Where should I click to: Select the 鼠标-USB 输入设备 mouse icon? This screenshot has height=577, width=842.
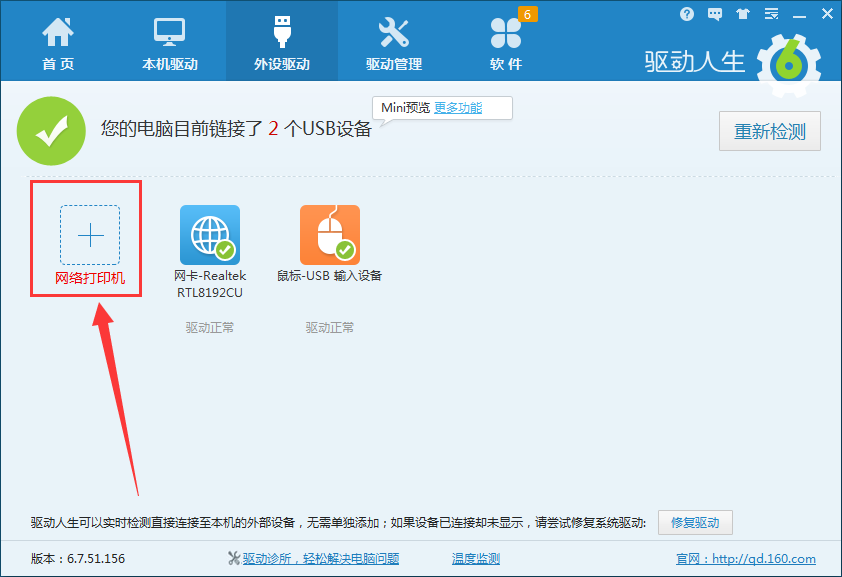click(x=328, y=233)
